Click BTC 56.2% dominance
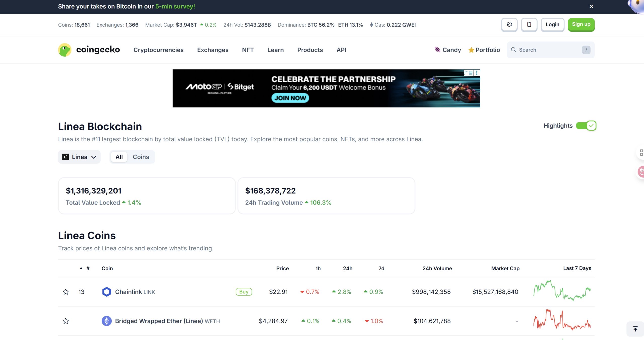The width and height of the screenshot is (644, 340). pos(321,25)
